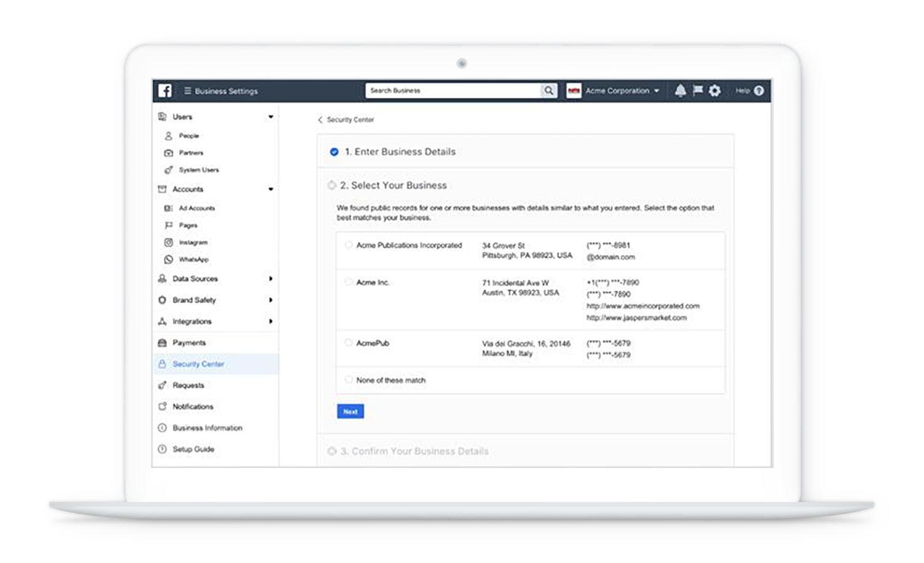
Task: Open the Partners menu item
Action: [x=191, y=153]
